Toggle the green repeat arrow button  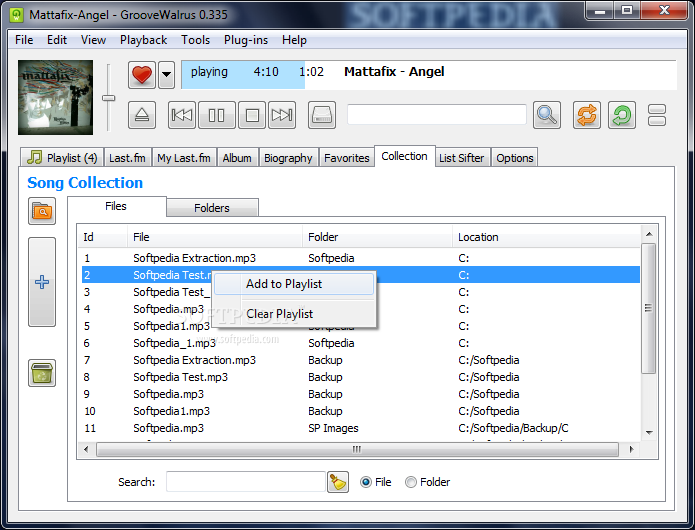(622, 115)
